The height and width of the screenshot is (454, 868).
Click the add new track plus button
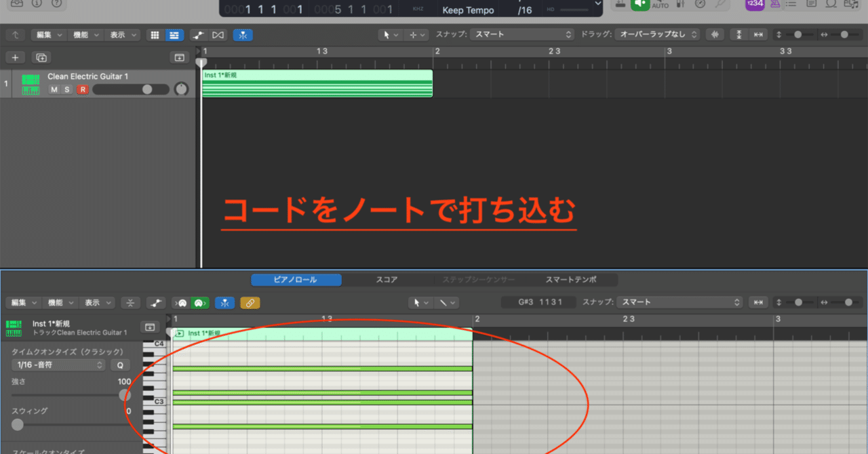[15, 58]
